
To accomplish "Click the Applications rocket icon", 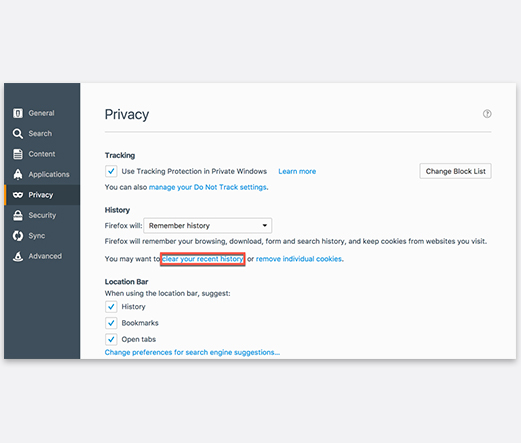I will click(18, 174).
